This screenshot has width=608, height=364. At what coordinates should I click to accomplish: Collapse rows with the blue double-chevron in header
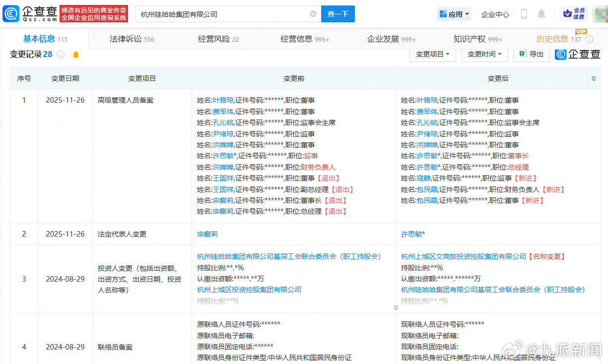coord(594,78)
